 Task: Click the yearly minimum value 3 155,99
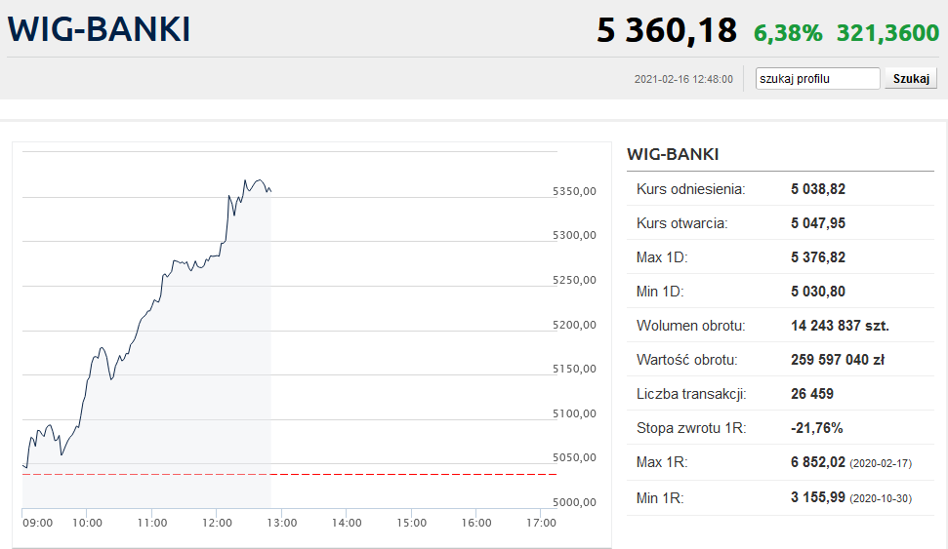(x=818, y=498)
